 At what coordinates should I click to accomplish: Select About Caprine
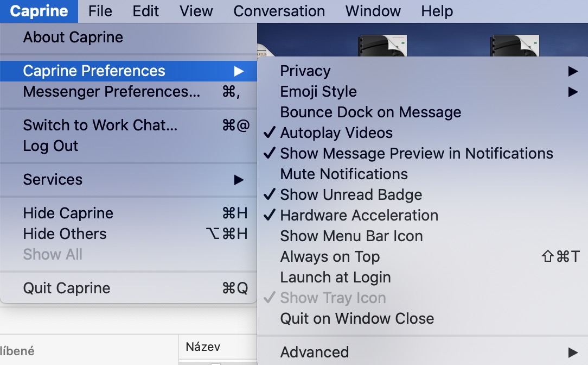pyautogui.click(x=128, y=37)
